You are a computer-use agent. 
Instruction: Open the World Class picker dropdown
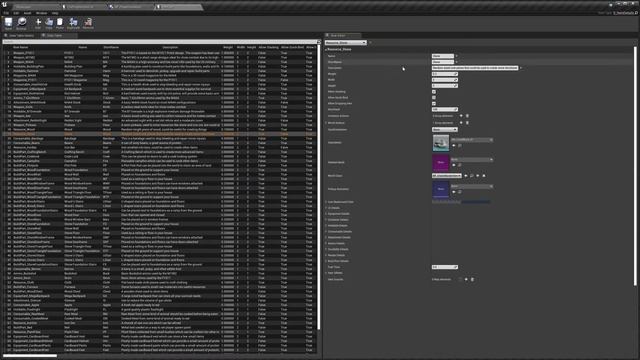[x=447, y=176]
